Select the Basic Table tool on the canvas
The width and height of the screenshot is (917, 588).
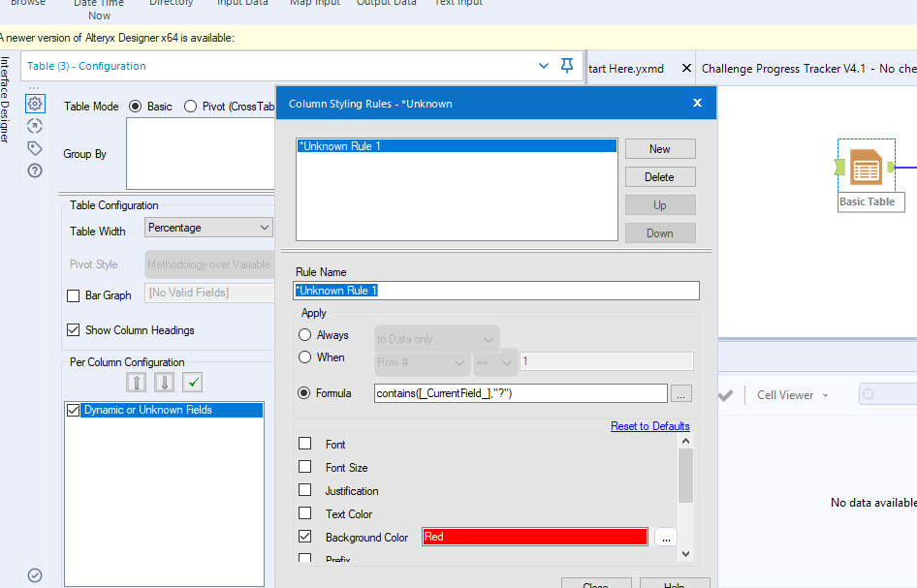click(x=866, y=165)
